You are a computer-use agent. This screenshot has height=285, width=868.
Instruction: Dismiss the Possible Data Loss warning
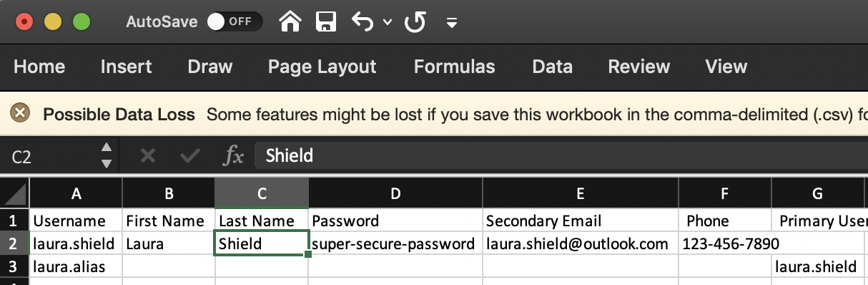(21, 114)
